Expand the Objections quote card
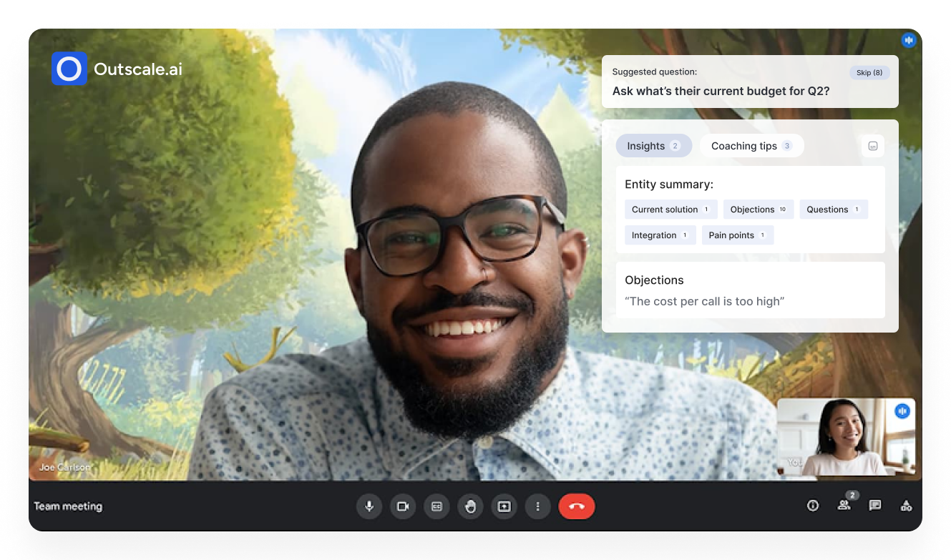Image resolution: width=951 pixels, height=560 pixels. pos(750,290)
